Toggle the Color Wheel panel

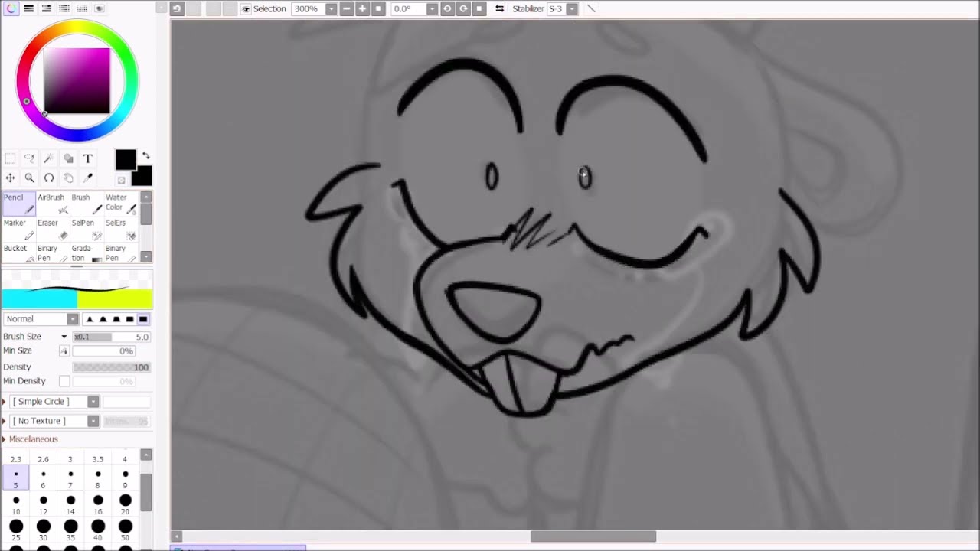pos(11,8)
